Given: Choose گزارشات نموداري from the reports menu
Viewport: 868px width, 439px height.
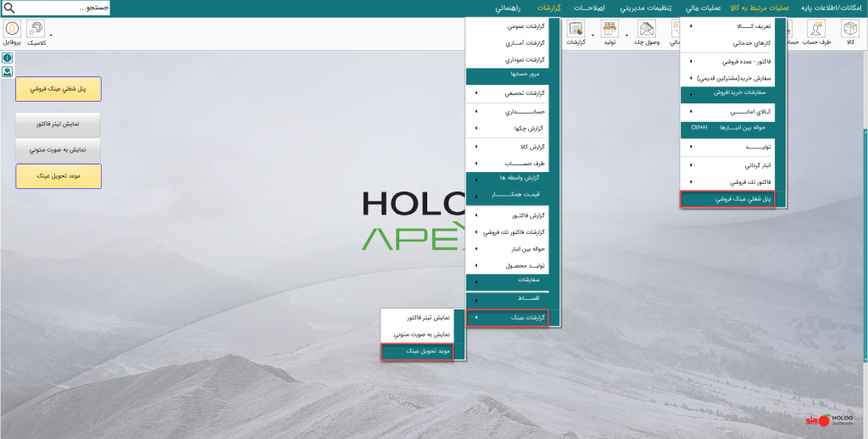Looking at the screenshot, I should point(507,59).
